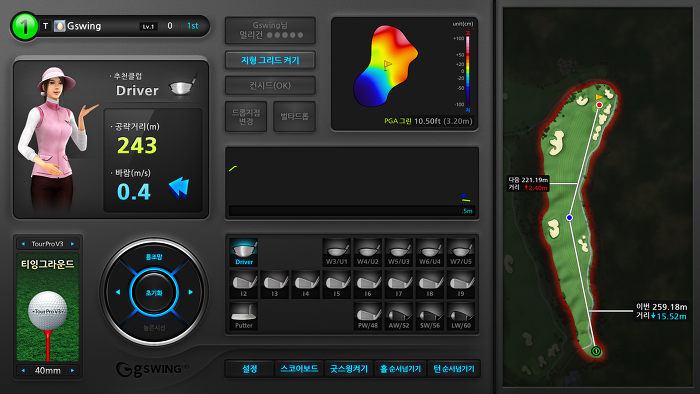Viewport: 700px width, 394px height.
Task: Click the 259.18m distance label on map
Action: point(662,311)
